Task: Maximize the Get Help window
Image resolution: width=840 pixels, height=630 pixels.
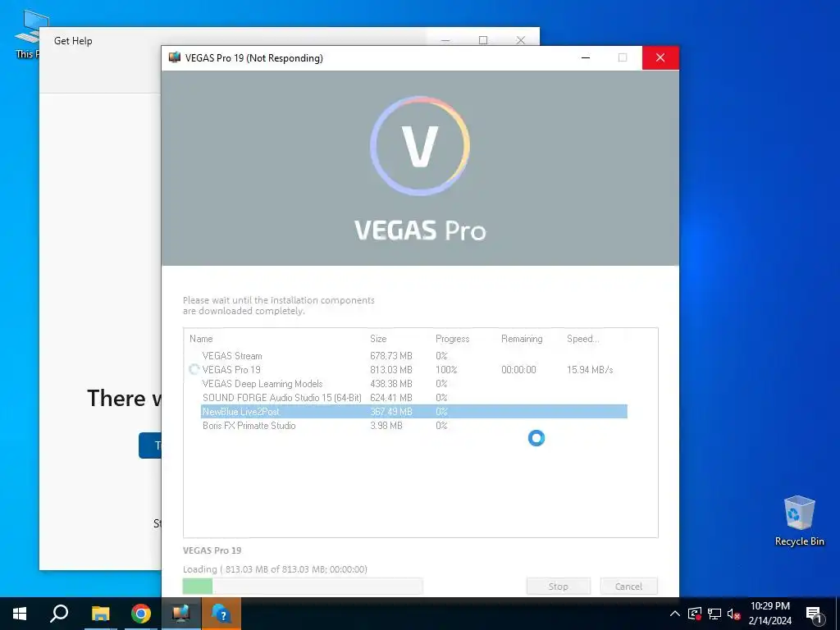Action: 483,40
